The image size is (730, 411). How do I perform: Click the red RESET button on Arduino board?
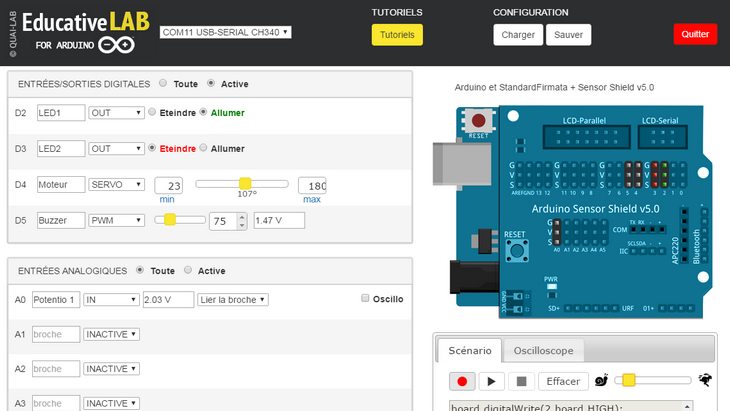point(478,121)
